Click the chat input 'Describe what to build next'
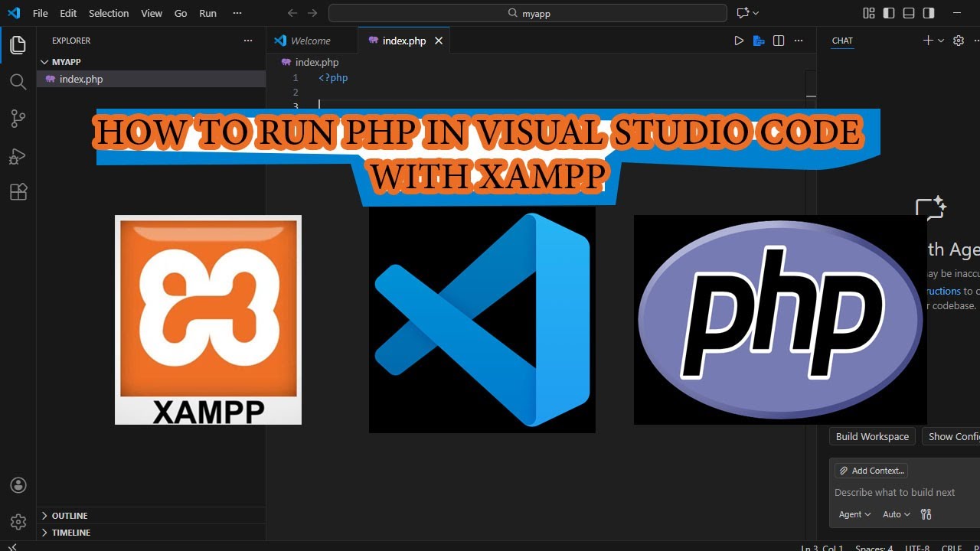This screenshot has width=980, height=551. pos(895,492)
